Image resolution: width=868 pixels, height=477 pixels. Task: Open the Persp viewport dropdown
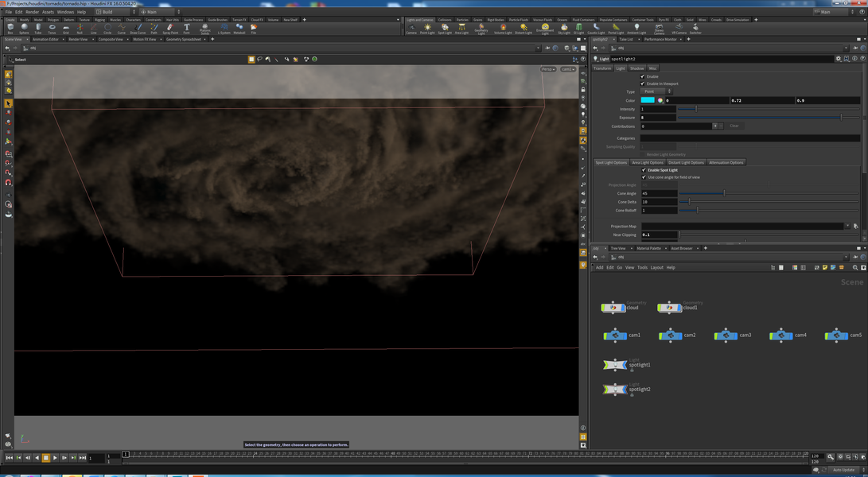pos(549,69)
